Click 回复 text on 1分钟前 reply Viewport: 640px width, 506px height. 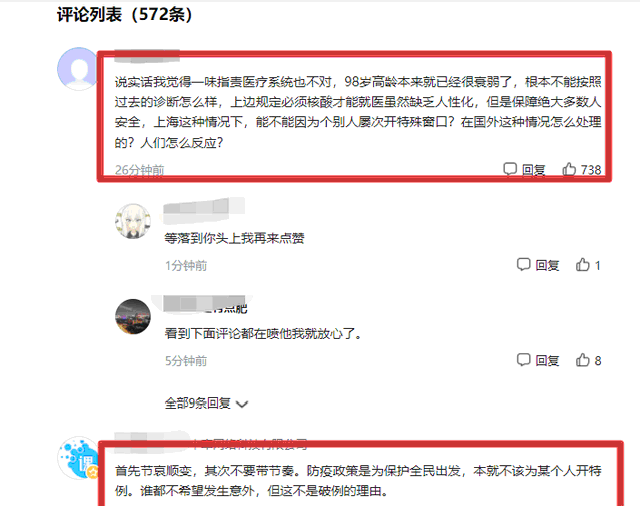point(547,265)
